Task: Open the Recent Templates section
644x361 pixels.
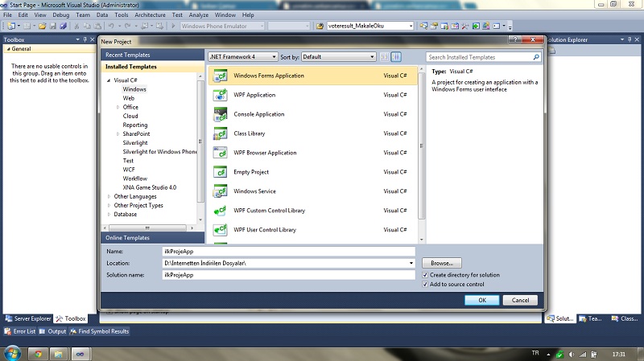Action: click(152, 55)
